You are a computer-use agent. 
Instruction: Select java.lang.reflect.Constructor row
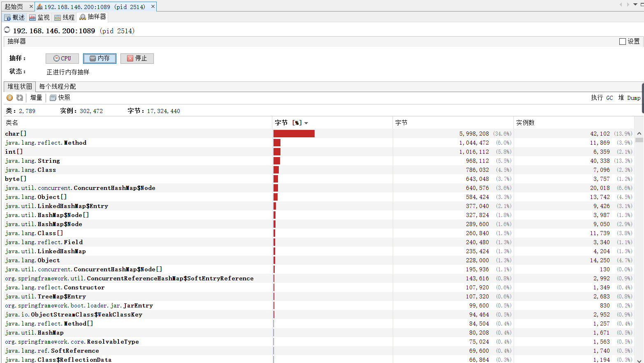pyautogui.click(x=320, y=287)
